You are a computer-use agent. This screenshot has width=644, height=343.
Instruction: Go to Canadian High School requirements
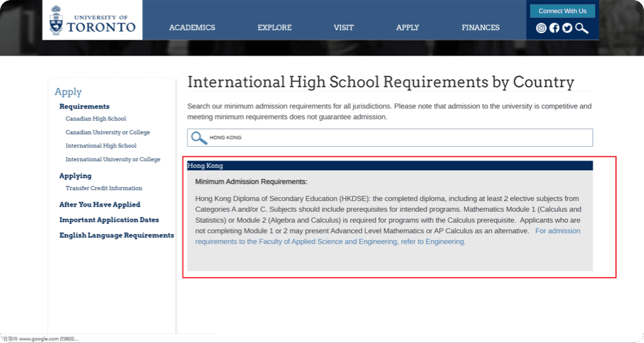(95, 119)
